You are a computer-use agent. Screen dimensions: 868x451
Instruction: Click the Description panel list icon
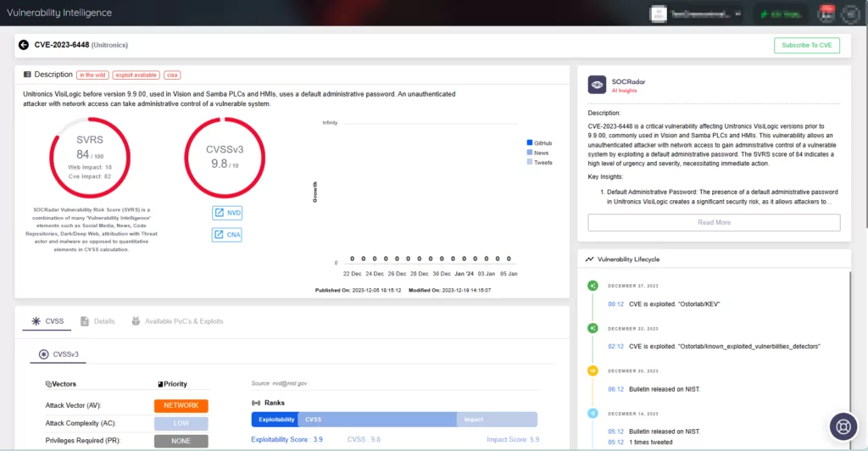27,75
